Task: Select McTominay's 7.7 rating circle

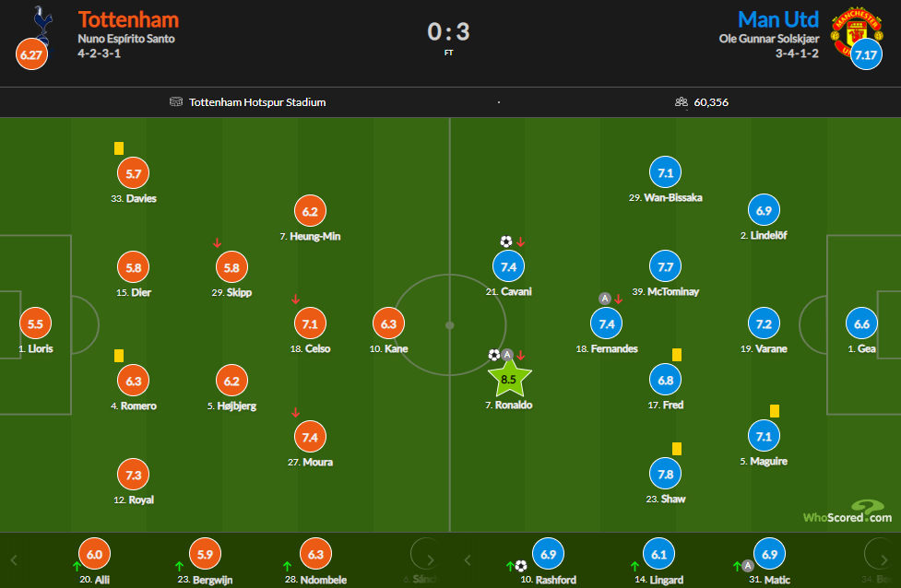Action: coord(666,266)
